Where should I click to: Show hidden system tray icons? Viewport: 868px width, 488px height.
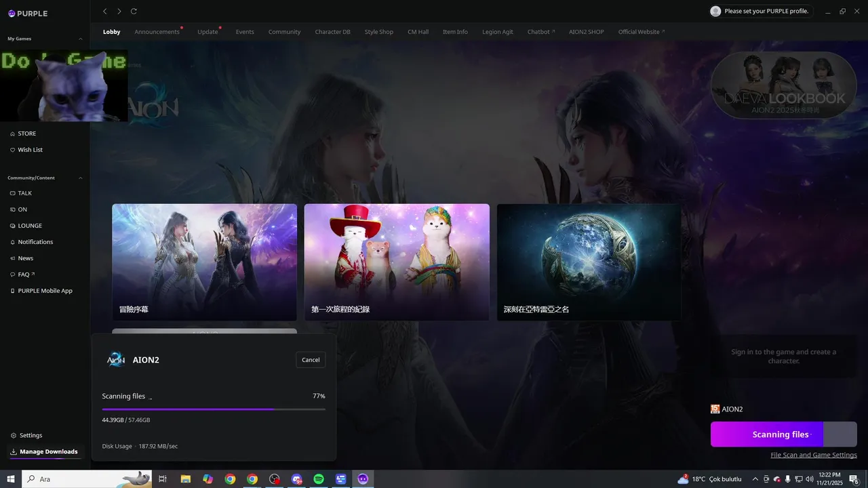[x=755, y=479]
